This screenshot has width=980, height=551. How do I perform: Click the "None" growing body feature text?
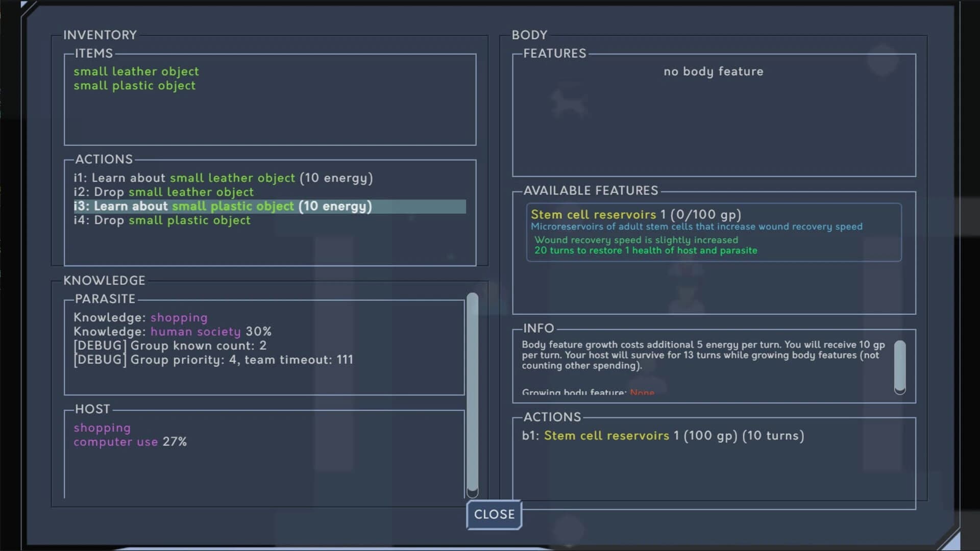pyautogui.click(x=643, y=393)
